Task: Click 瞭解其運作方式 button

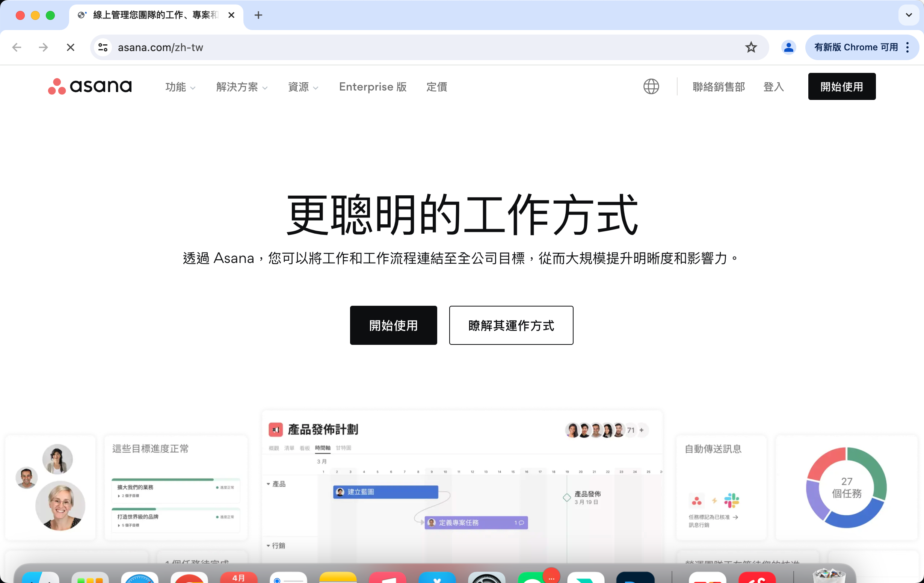Action: click(x=511, y=325)
